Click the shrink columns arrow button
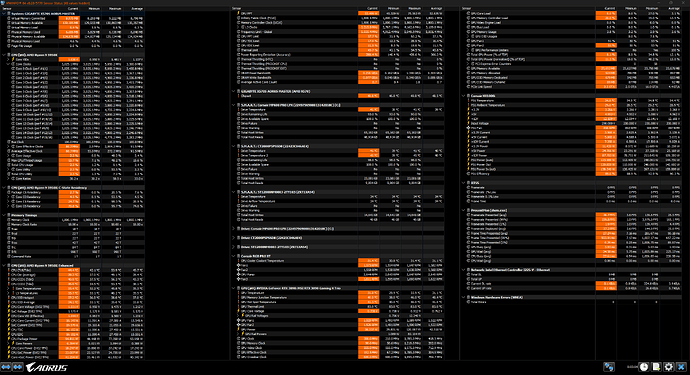The height and width of the screenshot is (375, 690). point(18,367)
